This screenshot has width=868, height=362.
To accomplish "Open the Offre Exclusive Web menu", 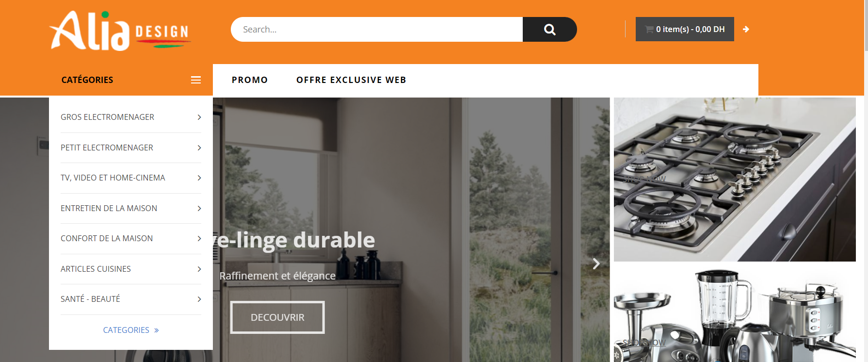I will [x=351, y=80].
